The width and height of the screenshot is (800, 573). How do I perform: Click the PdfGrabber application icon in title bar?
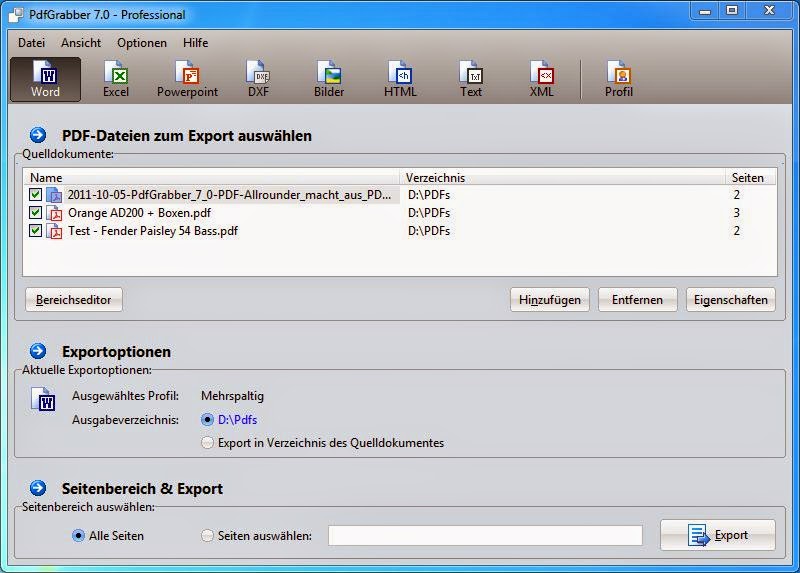(x=16, y=15)
